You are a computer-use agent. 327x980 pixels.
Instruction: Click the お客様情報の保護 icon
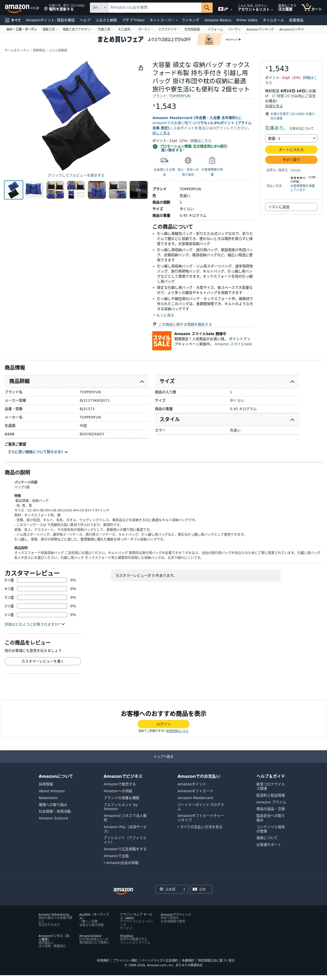[x=212, y=161]
